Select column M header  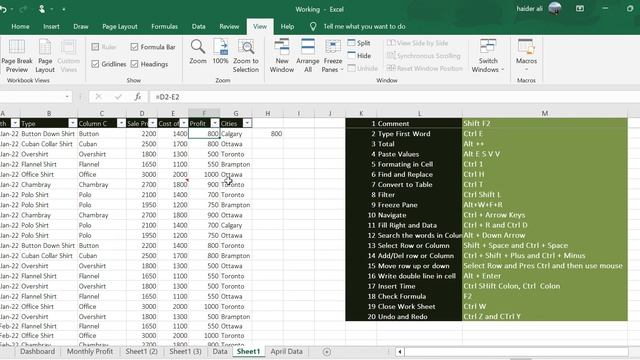coord(544,113)
